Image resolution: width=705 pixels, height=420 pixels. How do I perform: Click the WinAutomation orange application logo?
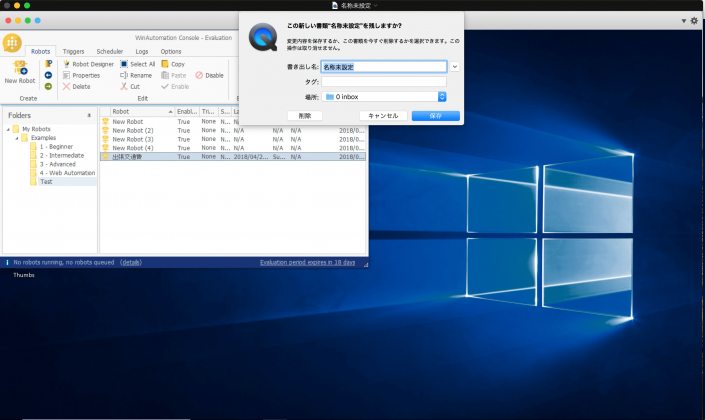pyautogui.click(x=12, y=43)
